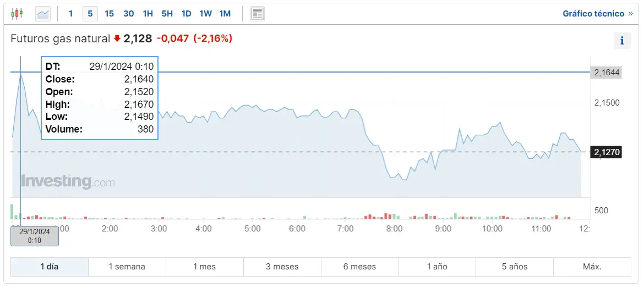Screen dimensions: 644x287
Task: View the Máx. range
Action: [x=592, y=267]
